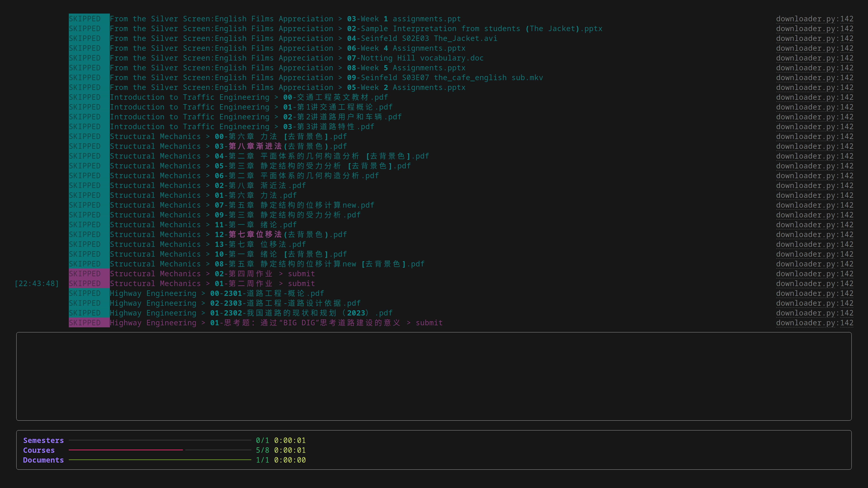The width and height of the screenshot is (868, 488).
Task: Select the "Semesters" progress label
Action: click(43, 440)
